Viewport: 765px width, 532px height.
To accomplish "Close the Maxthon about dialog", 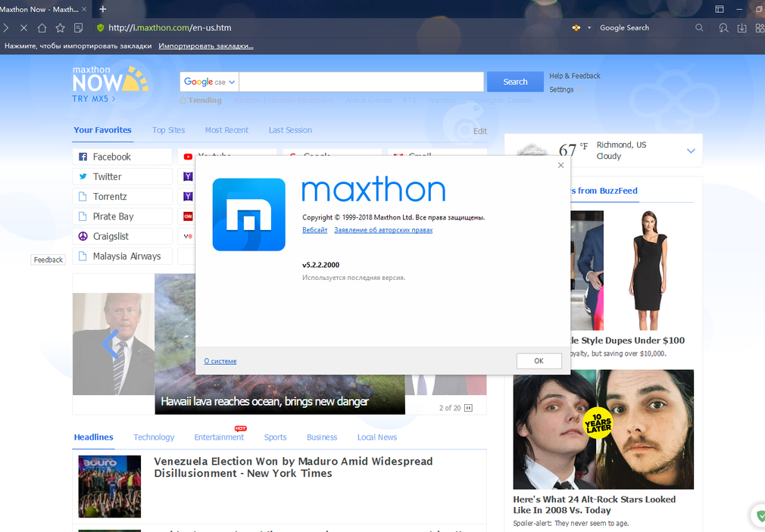I will [560, 165].
